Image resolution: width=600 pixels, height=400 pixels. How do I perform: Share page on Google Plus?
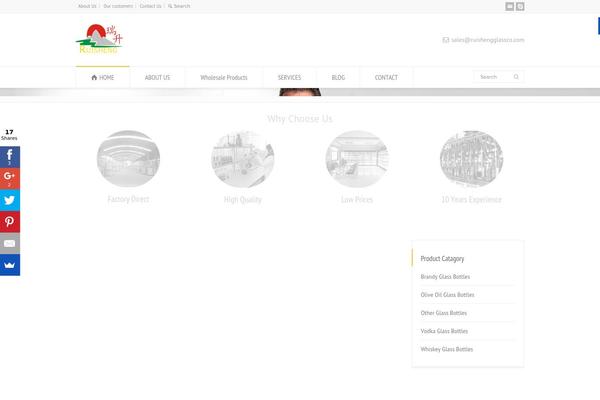(x=10, y=178)
